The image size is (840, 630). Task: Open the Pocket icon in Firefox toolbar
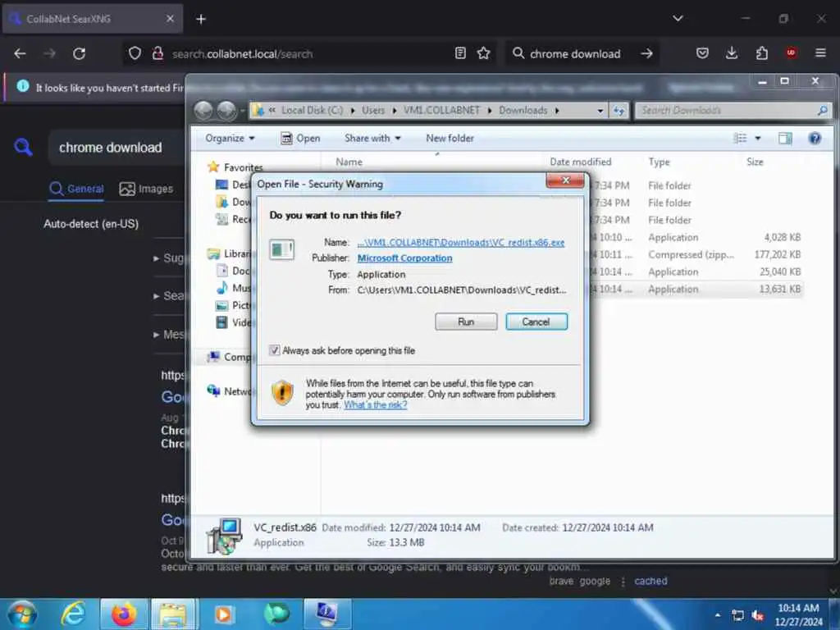click(x=702, y=53)
